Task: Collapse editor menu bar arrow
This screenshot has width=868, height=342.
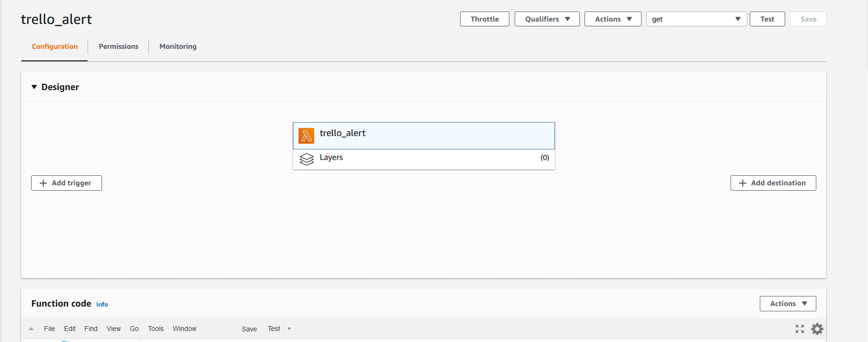Action: (x=31, y=329)
